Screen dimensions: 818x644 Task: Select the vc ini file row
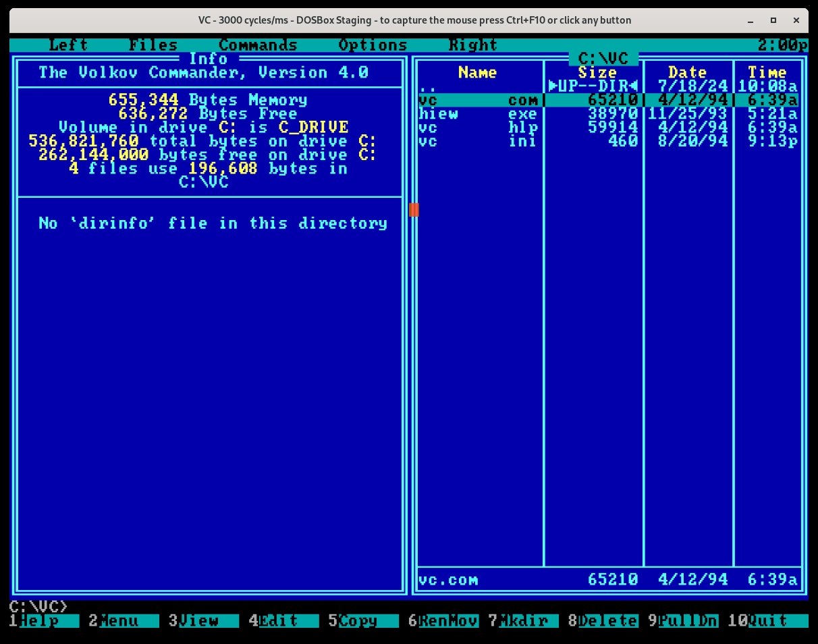pyautogui.click(x=608, y=141)
